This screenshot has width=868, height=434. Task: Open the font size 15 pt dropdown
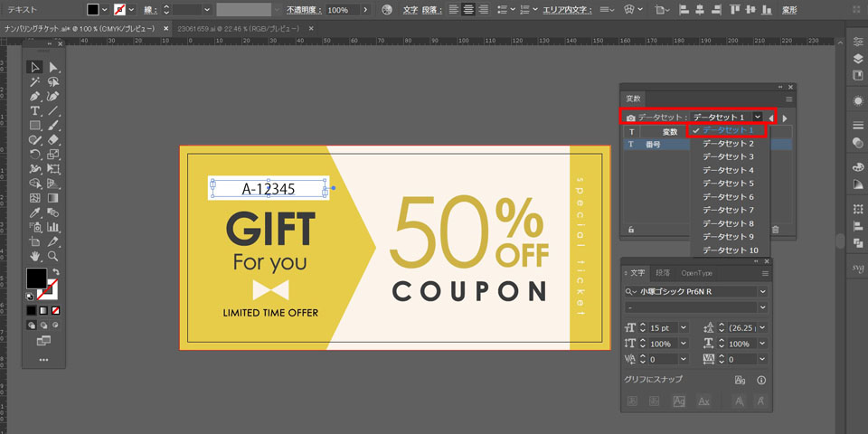click(684, 327)
